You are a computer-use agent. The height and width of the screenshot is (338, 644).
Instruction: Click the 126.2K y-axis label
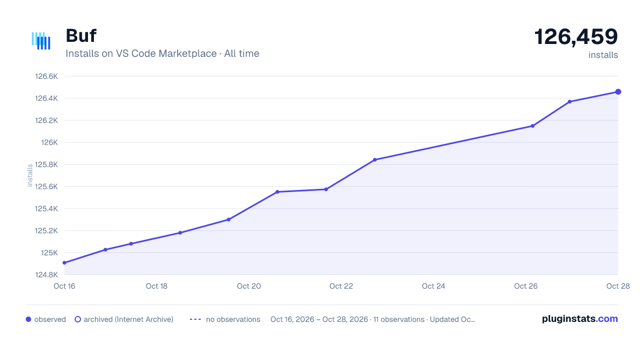pyautogui.click(x=46, y=120)
